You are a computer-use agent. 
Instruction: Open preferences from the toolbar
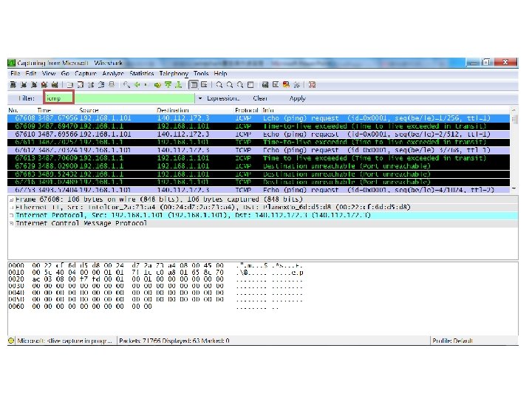coord(296,85)
